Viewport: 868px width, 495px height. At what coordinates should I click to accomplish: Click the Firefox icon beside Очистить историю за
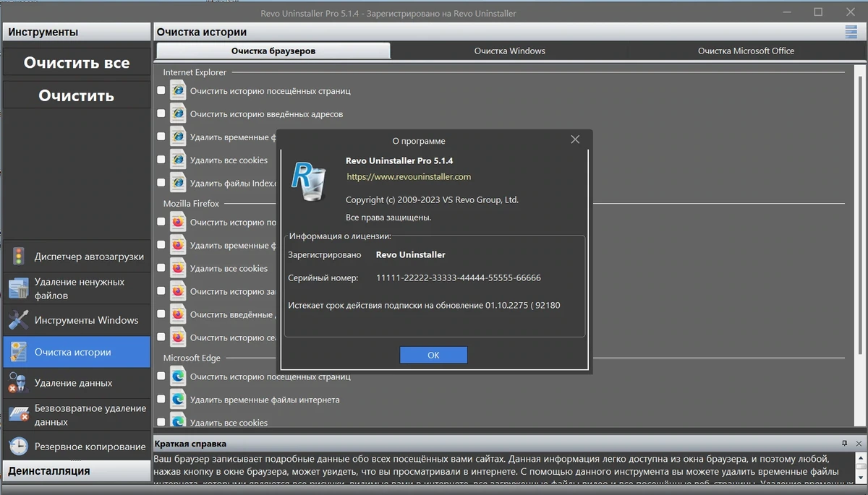pos(178,291)
